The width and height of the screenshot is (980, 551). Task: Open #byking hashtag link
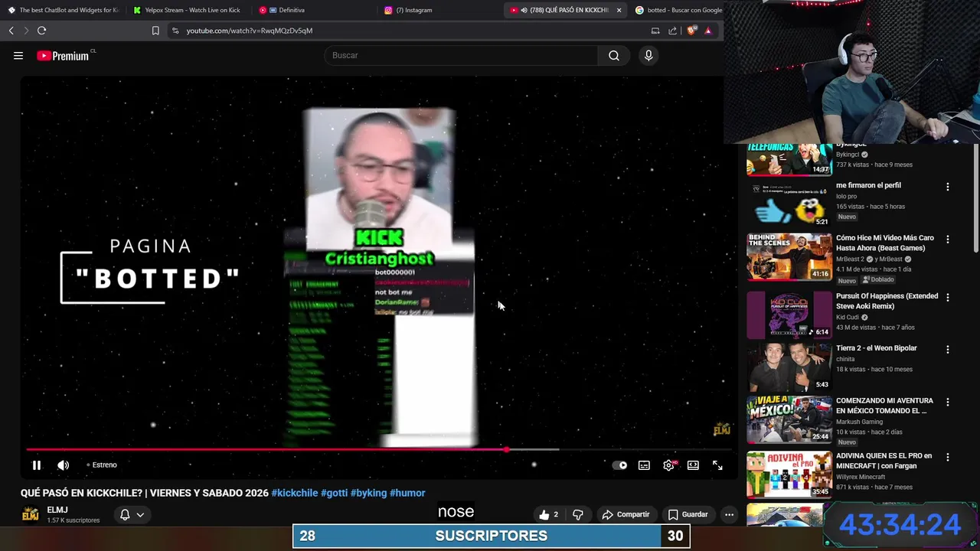(x=368, y=493)
